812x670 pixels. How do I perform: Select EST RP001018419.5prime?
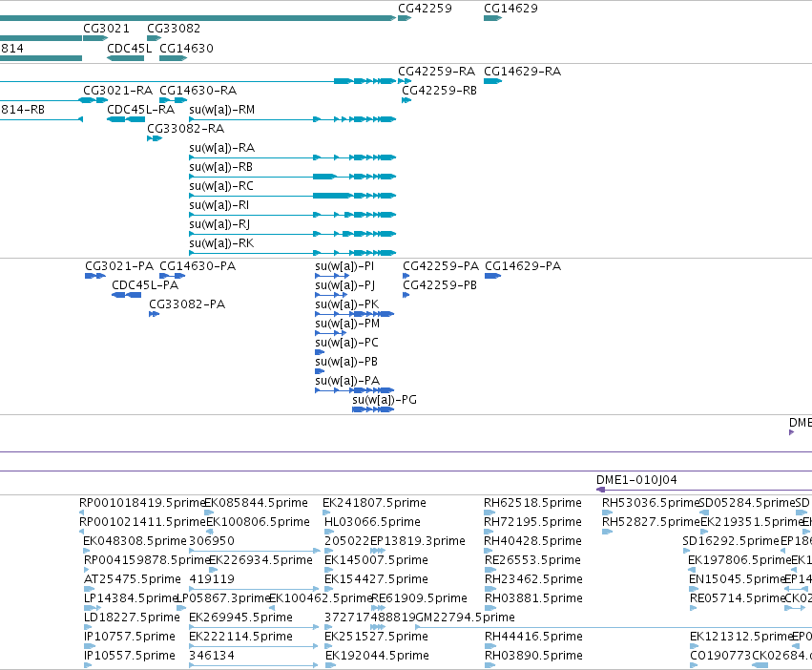142,503
